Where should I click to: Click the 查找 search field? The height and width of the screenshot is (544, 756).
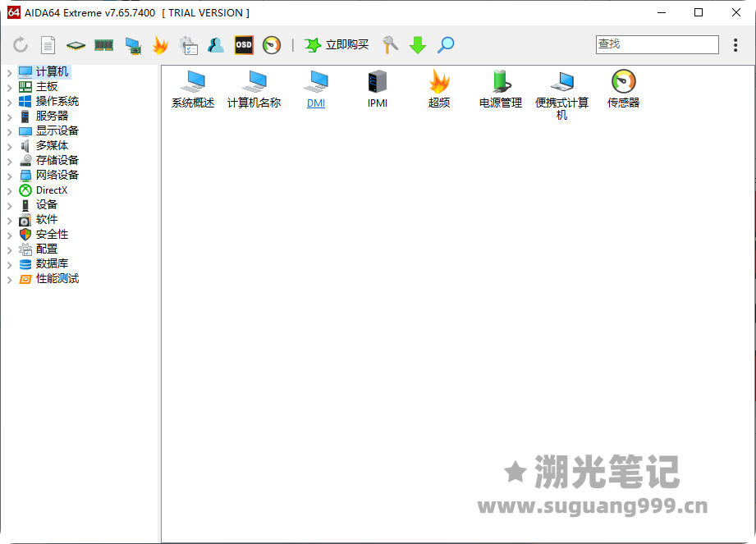click(x=657, y=44)
